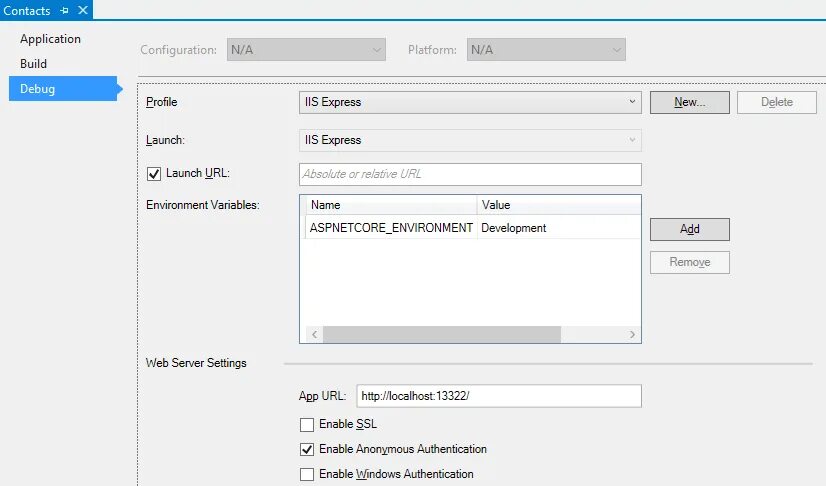
Task: Create a new profile with New button
Action: click(690, 102)
